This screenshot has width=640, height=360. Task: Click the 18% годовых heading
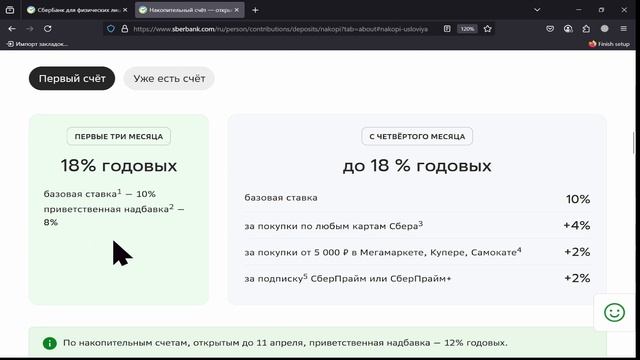click(x=119, y=166)
